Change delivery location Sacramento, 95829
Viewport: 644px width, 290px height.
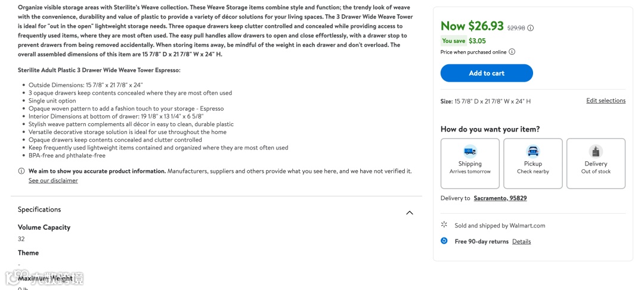500,198
